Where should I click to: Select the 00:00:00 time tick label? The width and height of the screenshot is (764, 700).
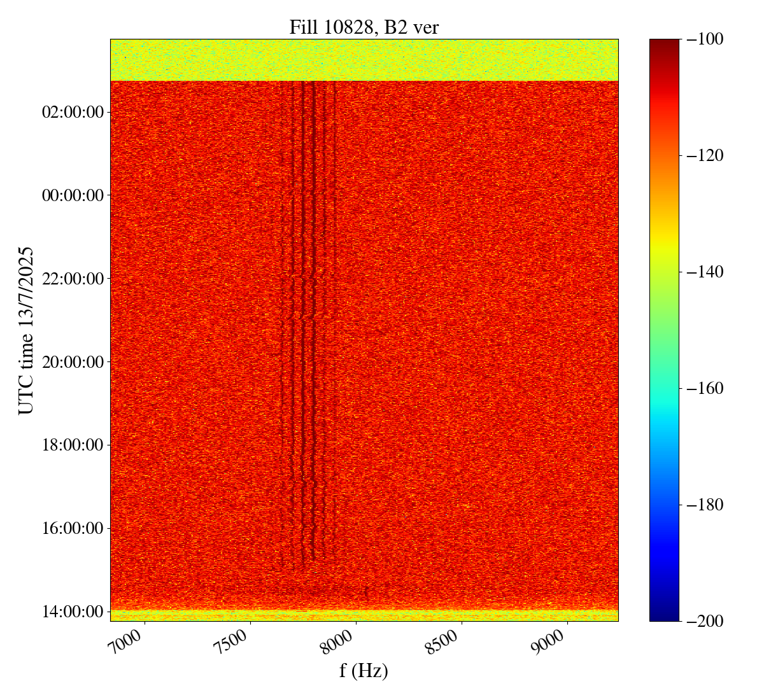[x=72, y=195]
